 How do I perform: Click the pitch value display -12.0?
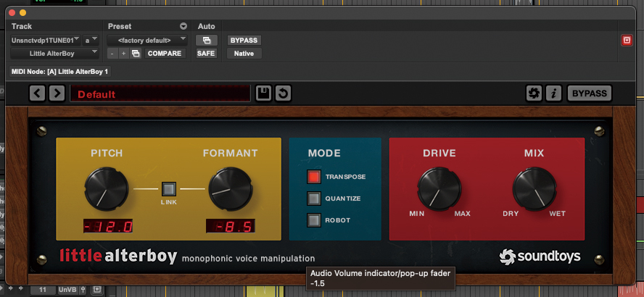coord(108,226)
